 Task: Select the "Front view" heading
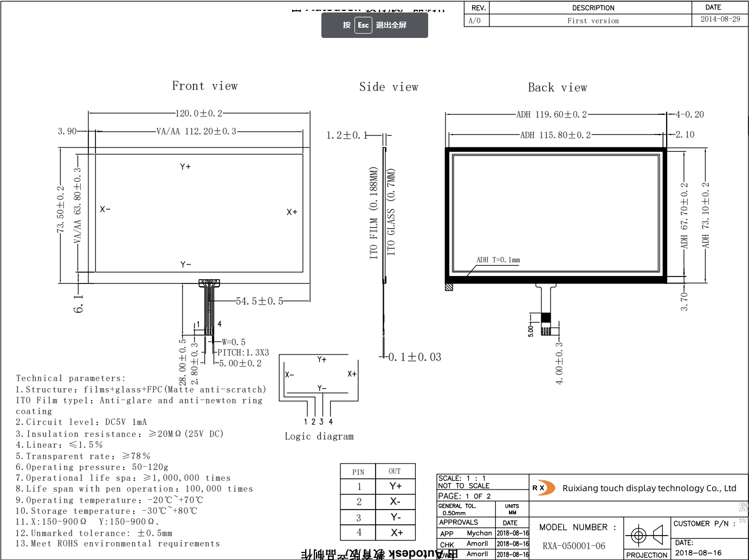tap(205, 86)
